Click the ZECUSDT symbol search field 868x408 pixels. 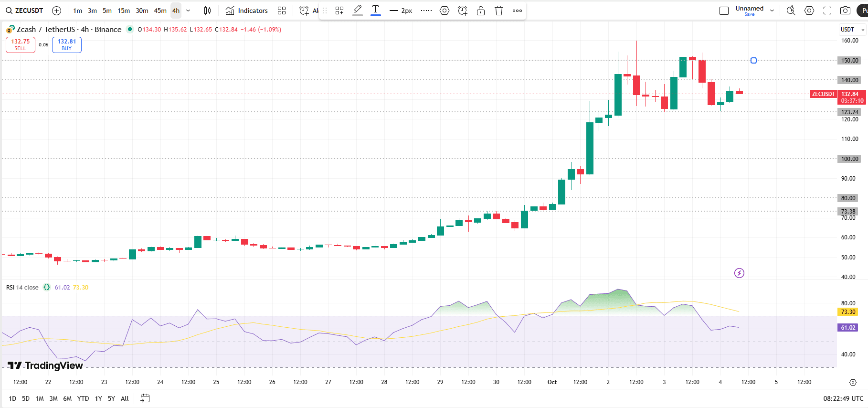25,11
